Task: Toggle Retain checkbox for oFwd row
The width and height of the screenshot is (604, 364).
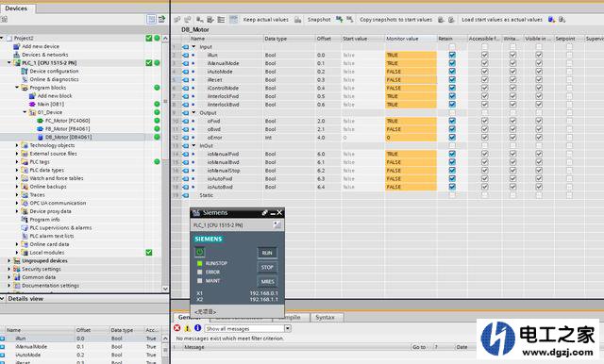Action: point(452,121)
